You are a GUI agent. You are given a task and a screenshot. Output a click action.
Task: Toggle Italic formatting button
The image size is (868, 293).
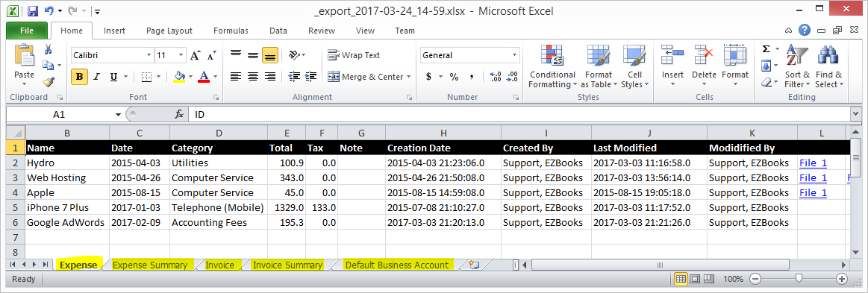tap(96, 77)
